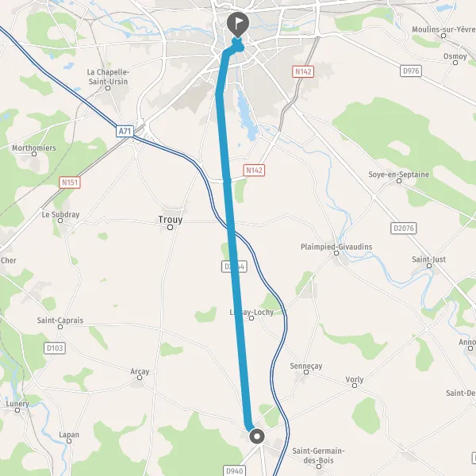The width and height of the screenshot is (476, 476).
Task: Select the Soye-en-Septaine place label
Action: click(x=398, y=175)
